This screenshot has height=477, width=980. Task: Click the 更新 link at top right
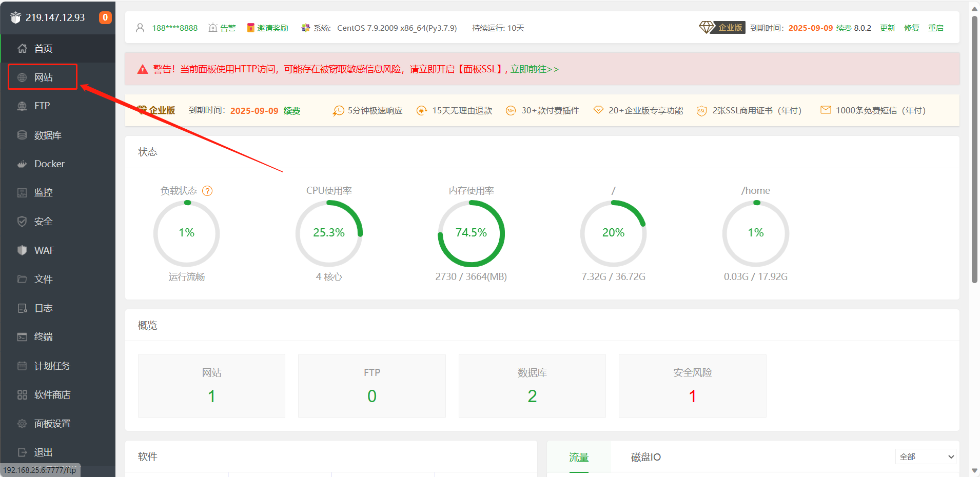[x=888, y=28]
